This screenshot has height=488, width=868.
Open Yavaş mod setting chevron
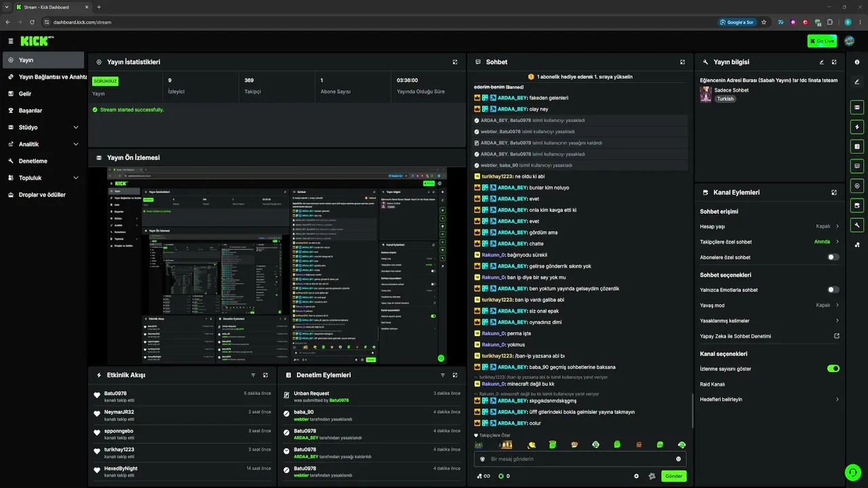(837, 305)
